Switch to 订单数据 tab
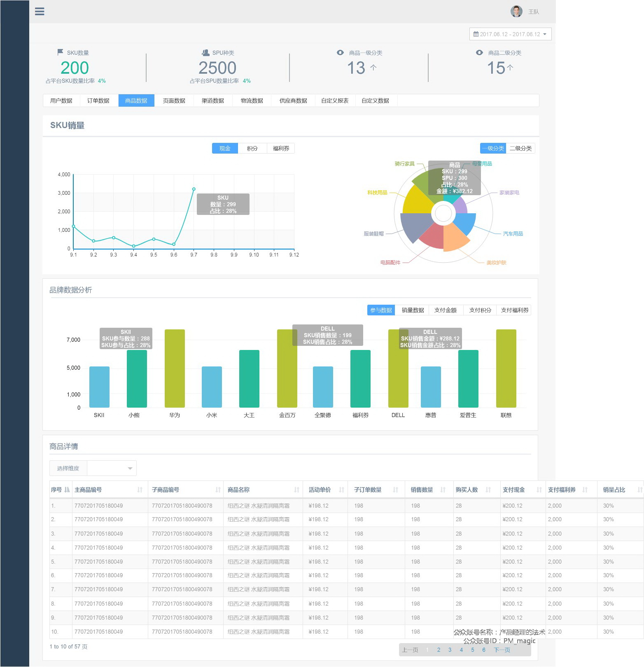Image resolution: width=644 pixels, height=667 pixels. click(98, 100)
